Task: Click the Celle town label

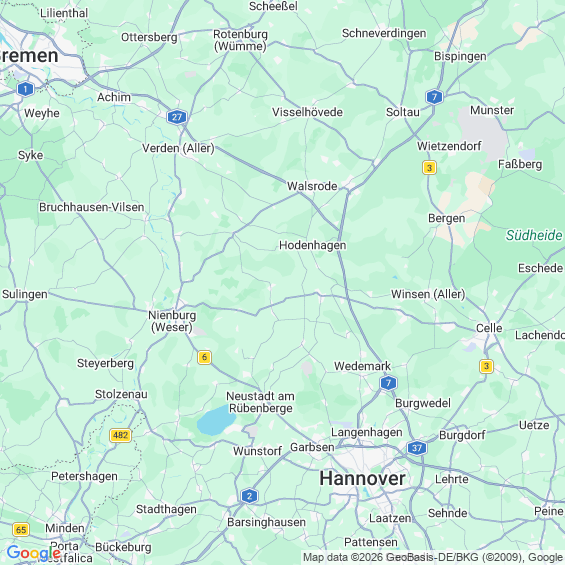Action: click(x=489, y=328)
